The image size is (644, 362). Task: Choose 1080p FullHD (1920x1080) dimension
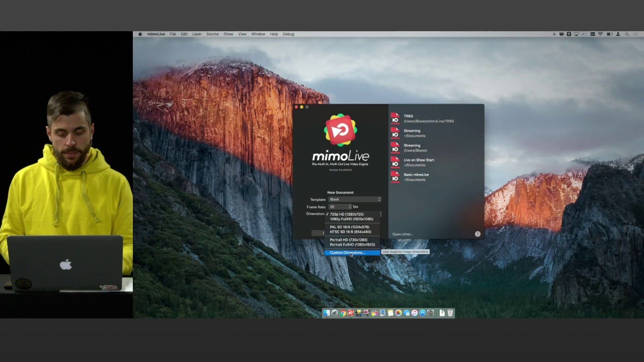click(x=352, y=219)
